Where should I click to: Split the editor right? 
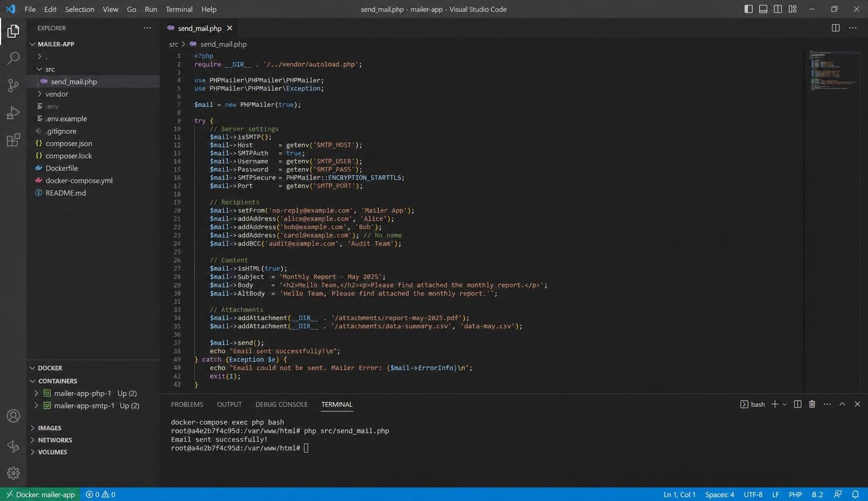[x=835, y=28]
